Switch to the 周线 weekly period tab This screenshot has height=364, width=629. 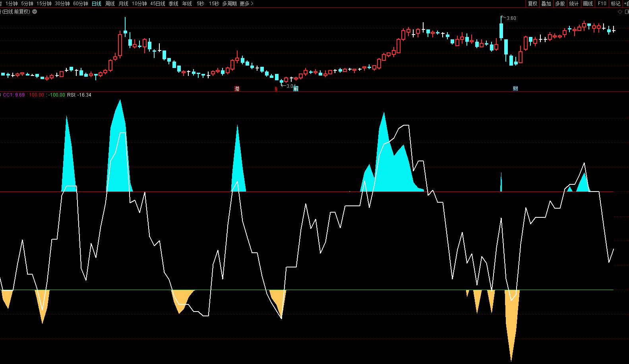click(110, 4)
